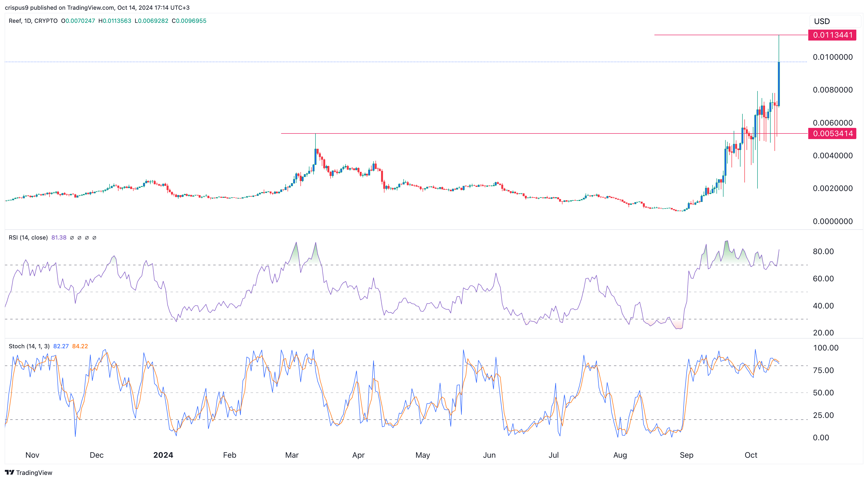The image size is (868, 481).
Task: Click the 0.0040000 price axis label
Action: [833, 156]
